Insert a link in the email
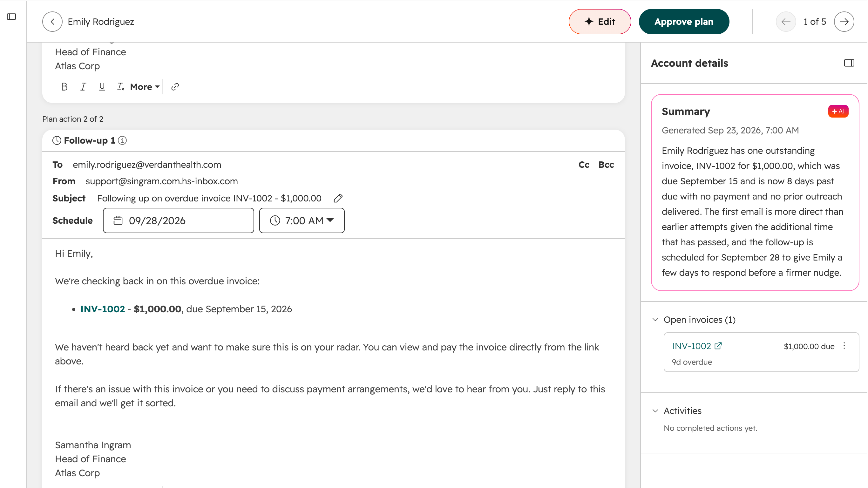The width and height of the screenshot is (868, 488). 175,87
